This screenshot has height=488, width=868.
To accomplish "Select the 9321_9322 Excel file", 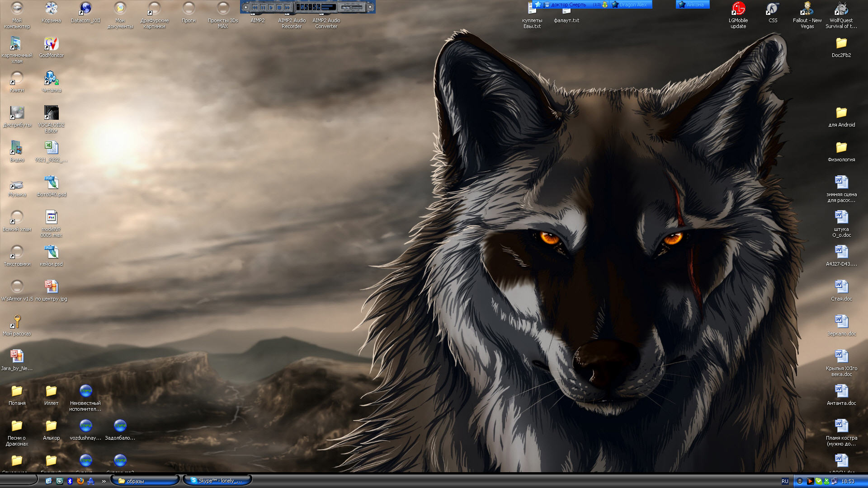I will pyautogui.click(x=51, y=151).
